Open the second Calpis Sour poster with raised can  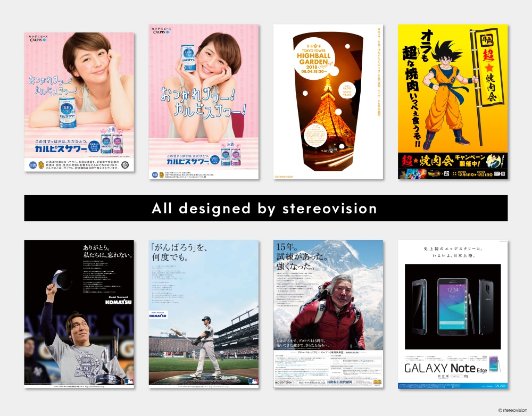204,102
